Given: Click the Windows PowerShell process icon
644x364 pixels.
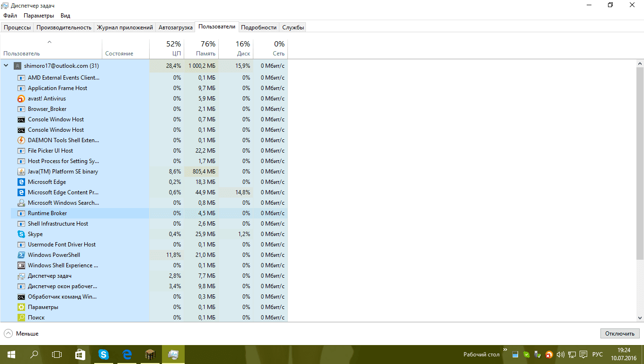Looking at the screenshot, I should click(21, 255).
